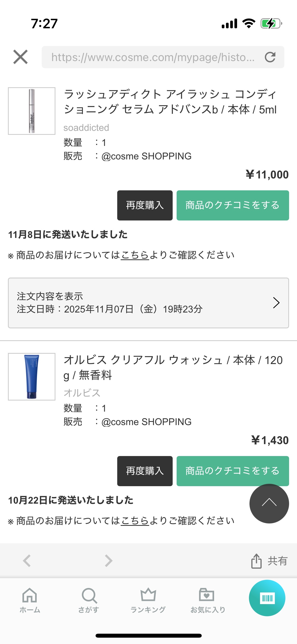Open the Orbis Clearful Wash product thumbnail
Screen dimensions: 297x644
point(32,376)
